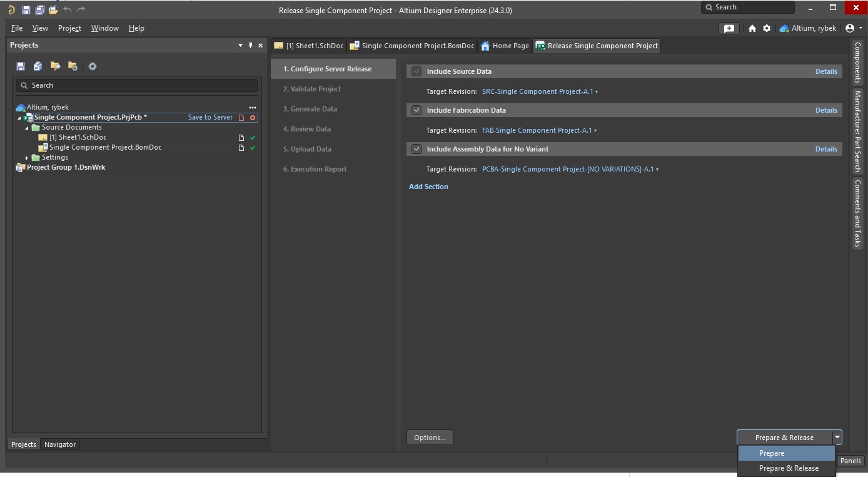Image resolution: width=868 pixels, height=477 pixels.
Task: Click the Save icon in the title bar
Action: pos(26,10)
